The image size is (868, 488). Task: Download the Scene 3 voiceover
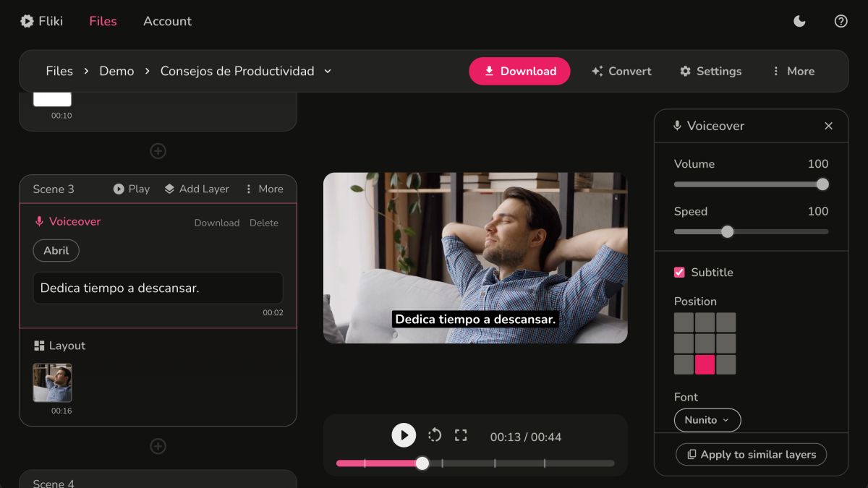[x=217, y=223]
